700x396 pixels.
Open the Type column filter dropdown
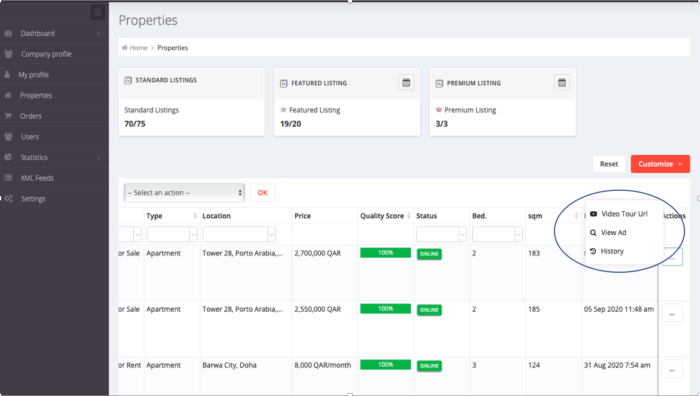pyautogui.click(x=172, y=234)
